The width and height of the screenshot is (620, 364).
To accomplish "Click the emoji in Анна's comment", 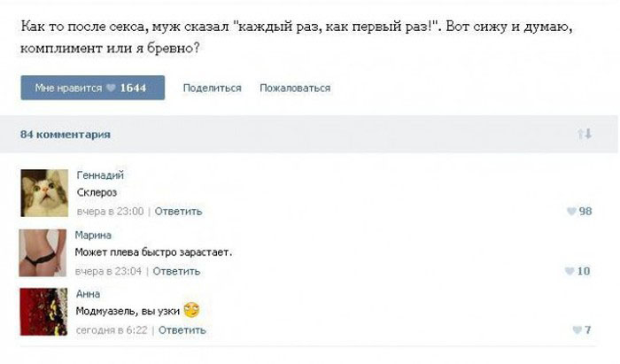I will click(191, 310).
